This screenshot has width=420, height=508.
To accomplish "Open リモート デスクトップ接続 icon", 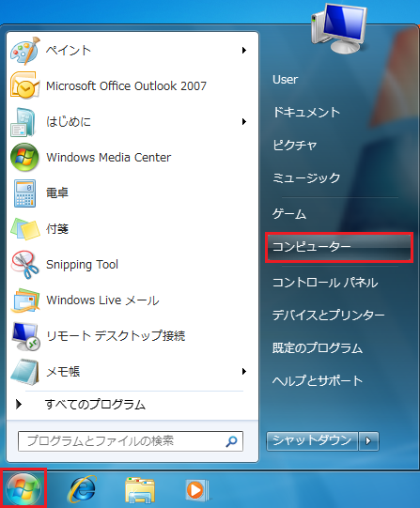I will click(25, 336).
